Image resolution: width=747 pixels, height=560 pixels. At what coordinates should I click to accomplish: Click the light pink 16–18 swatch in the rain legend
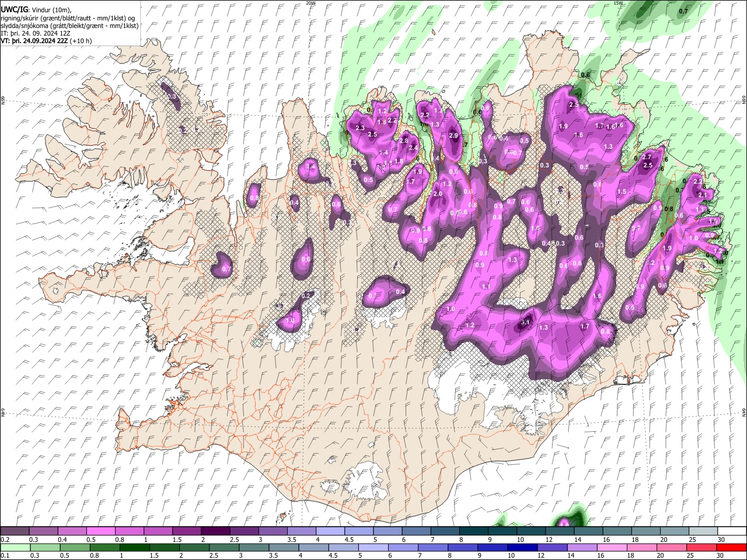pyautogui.click(x=611, y=547)
